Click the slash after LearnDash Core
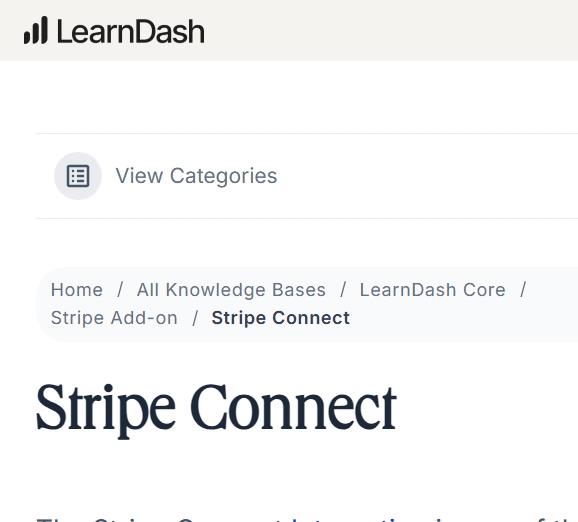This screenshot has width=578, height=522. coord(523,290)
